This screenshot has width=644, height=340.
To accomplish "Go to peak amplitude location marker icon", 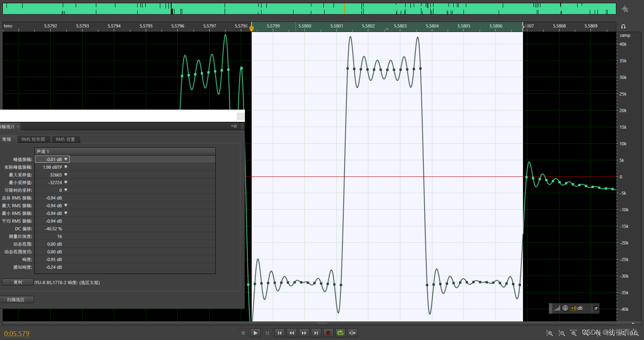I will (66, 159).
